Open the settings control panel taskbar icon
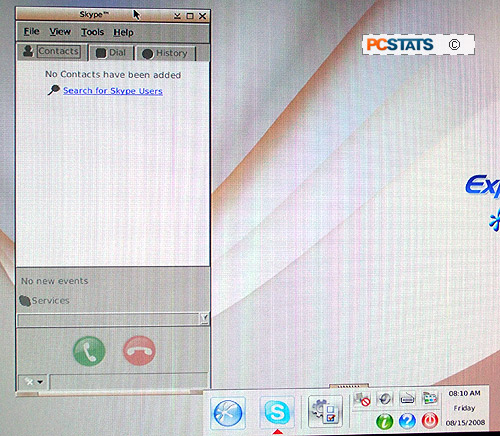This screenshot has width=500, height=436. point(325,412)
